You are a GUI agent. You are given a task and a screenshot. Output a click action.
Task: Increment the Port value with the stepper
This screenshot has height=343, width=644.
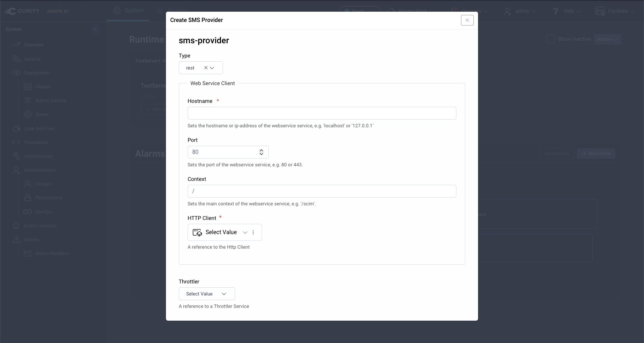[x=261, y=150]
